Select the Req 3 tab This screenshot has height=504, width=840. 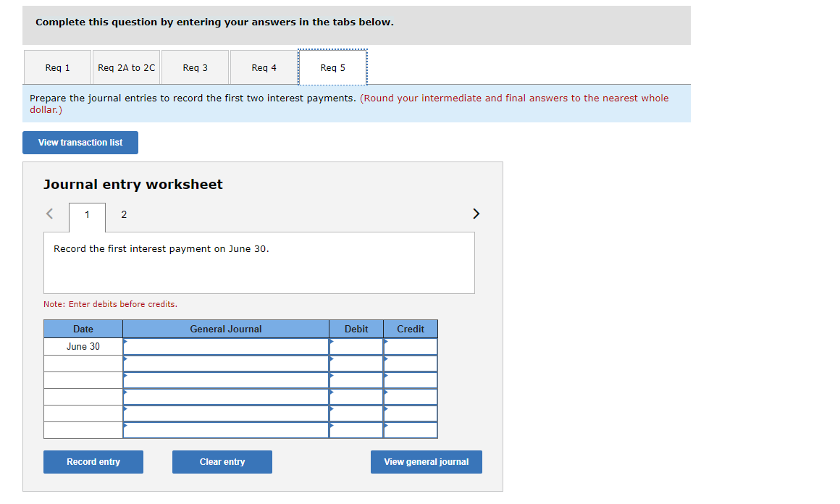195,67
